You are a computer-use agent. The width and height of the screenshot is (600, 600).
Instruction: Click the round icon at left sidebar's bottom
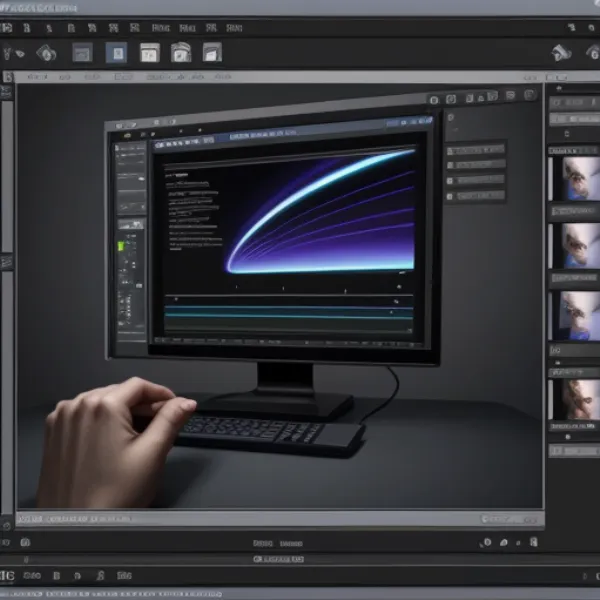coord(7,526)
